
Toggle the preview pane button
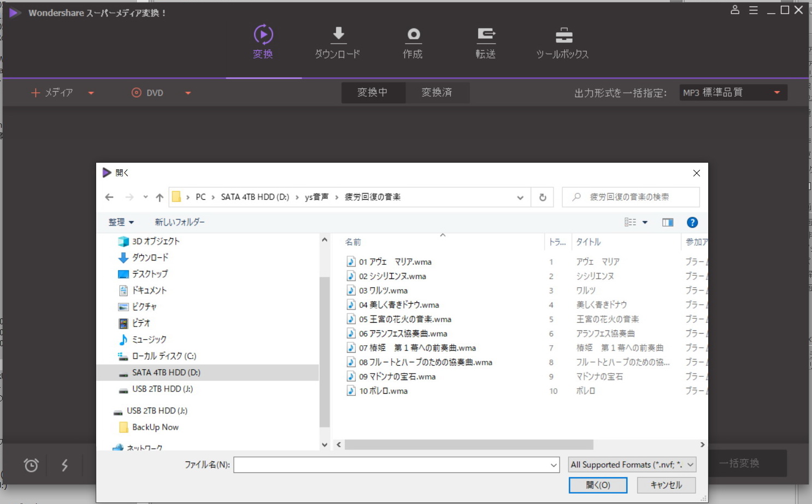(668, 222)
